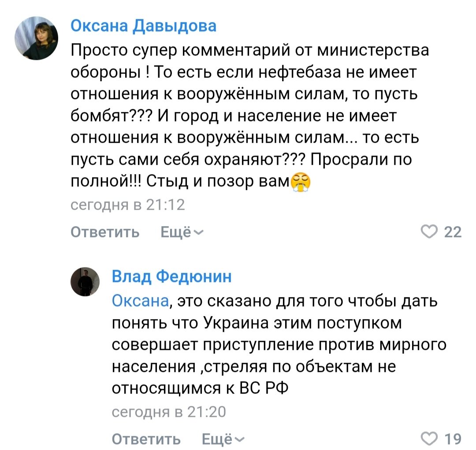This screenshot has height=450, width=476.
Task: Open the Оксана Давыдова name link
Action: pyautogui.click(x=144, y=26)
